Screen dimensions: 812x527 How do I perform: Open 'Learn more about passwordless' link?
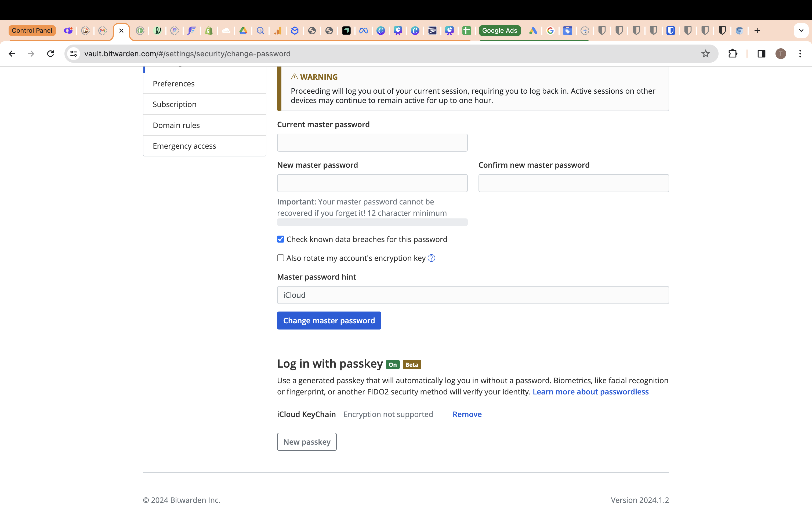point(590,392)
